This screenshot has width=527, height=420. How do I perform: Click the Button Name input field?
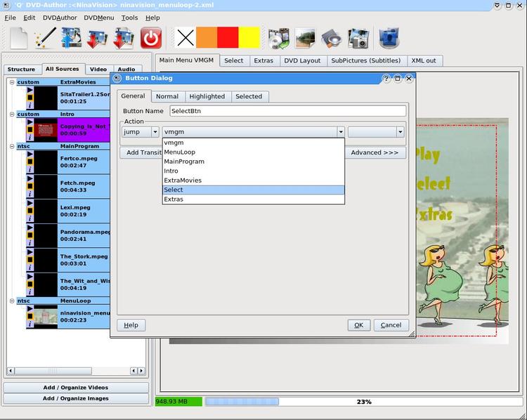click(x=287, y=111)
